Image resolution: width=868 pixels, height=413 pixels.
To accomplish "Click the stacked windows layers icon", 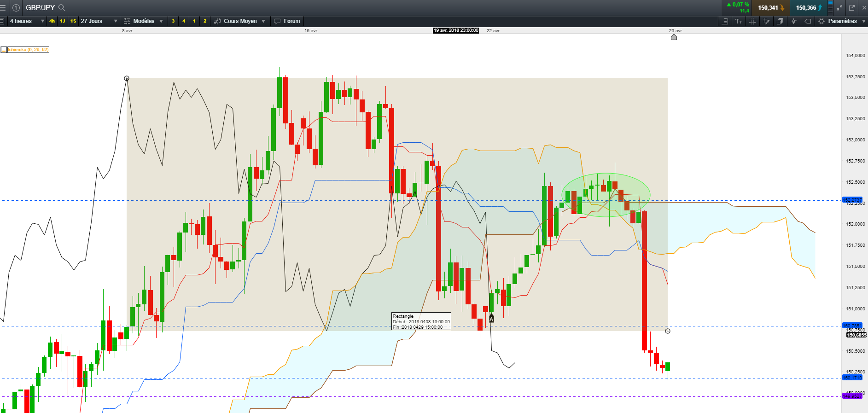I will [780, 21].
